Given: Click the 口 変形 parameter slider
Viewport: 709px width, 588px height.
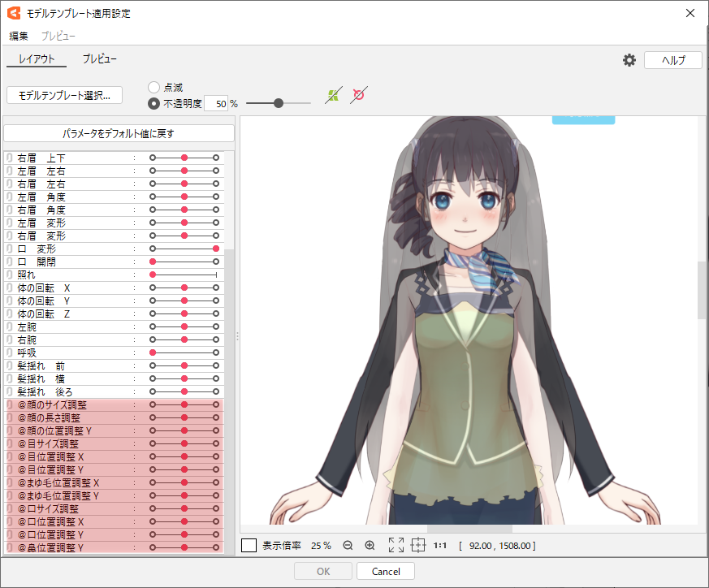Looking at the screenshot, I should [184, 249].
